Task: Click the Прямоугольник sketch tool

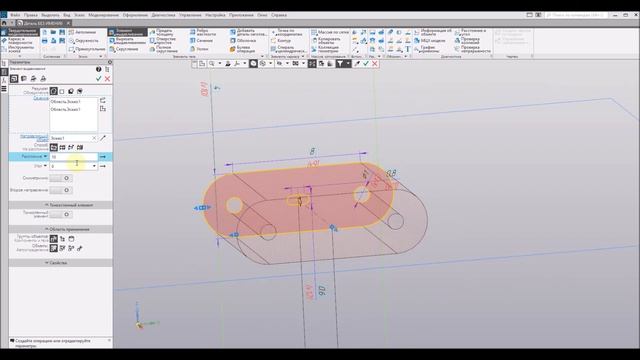Action: (x=87, y=49)
